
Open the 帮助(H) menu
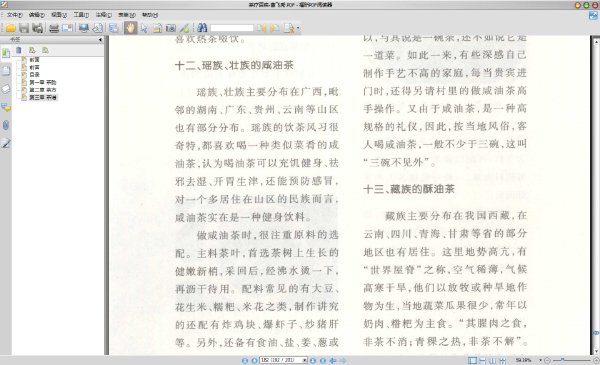pyautogui.click(x=150, y=15)
